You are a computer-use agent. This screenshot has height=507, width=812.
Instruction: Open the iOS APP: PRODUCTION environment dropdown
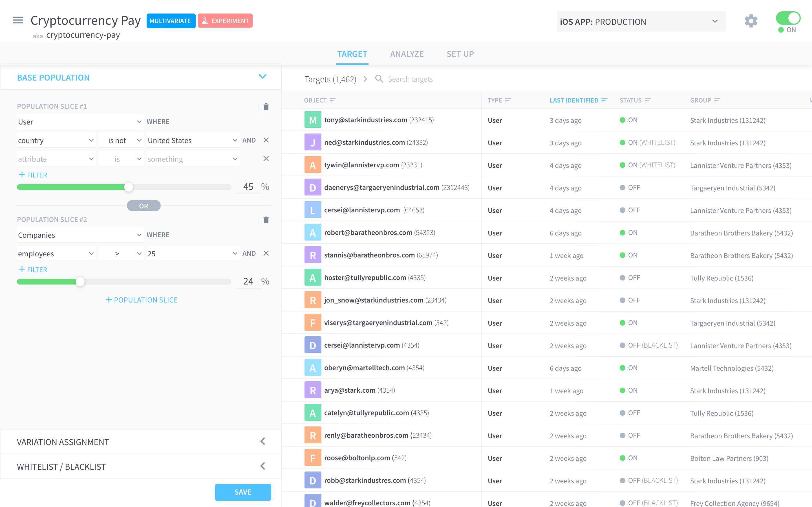click(641, 22)
